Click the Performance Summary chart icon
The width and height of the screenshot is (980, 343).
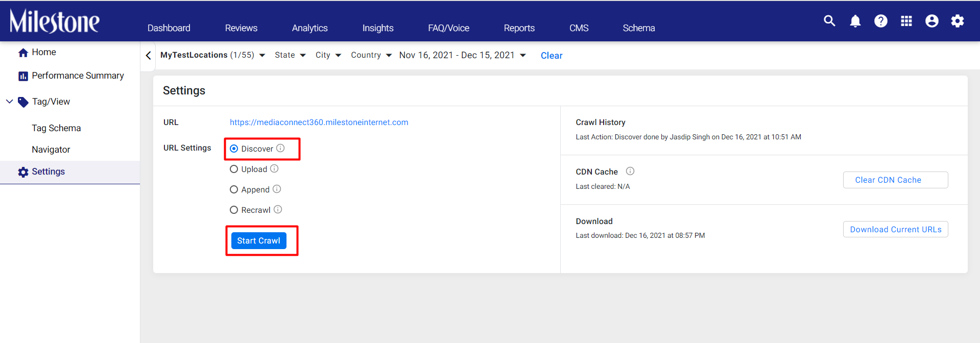[x=23, y=76]
